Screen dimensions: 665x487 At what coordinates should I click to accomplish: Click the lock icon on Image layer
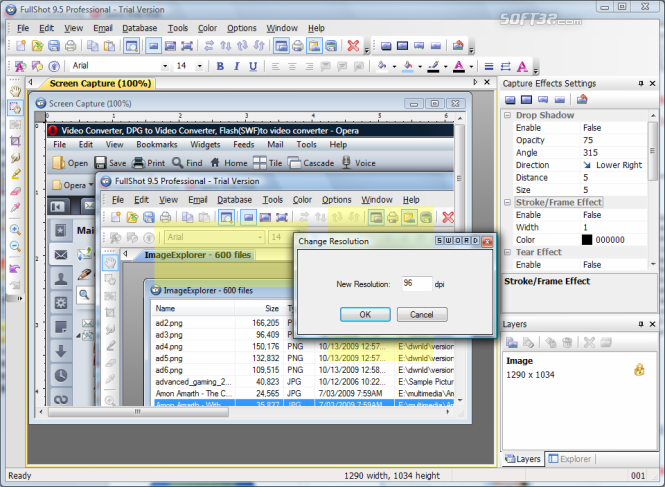[639, 369]
